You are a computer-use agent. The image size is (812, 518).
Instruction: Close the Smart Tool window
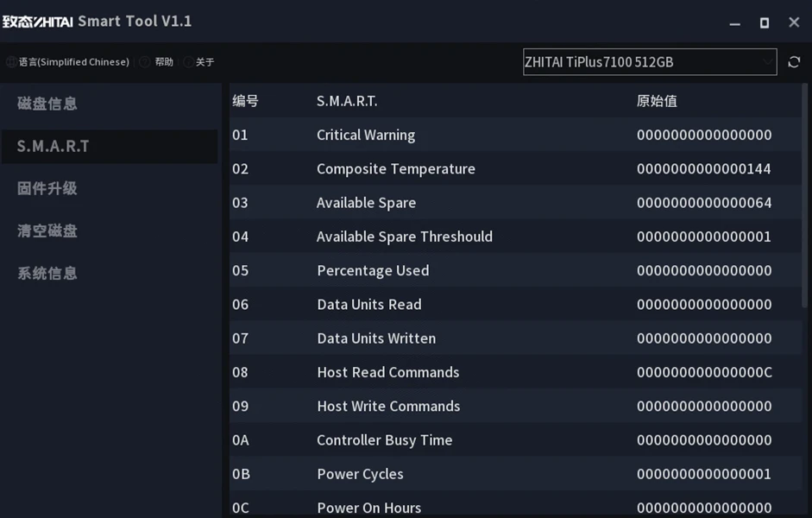tap(794, 22)
